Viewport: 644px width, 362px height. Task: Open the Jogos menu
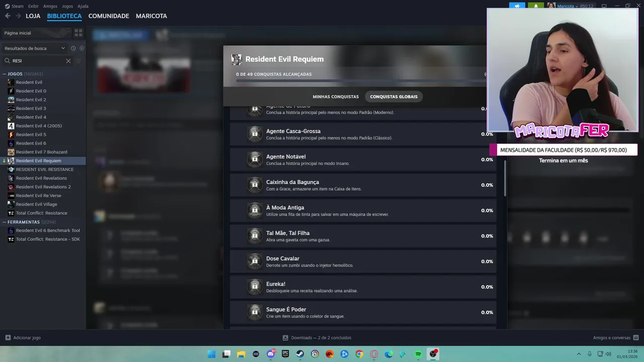67,6
